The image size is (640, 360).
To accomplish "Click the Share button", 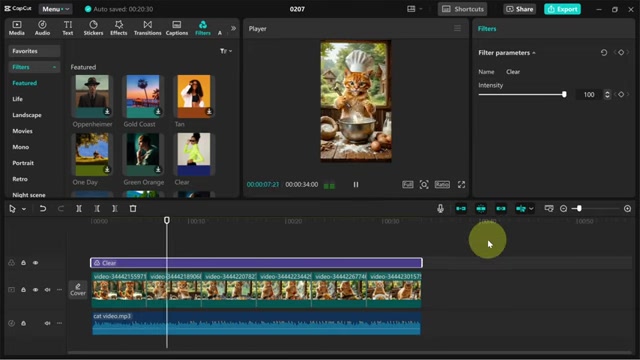I will (x=520, y=9).
